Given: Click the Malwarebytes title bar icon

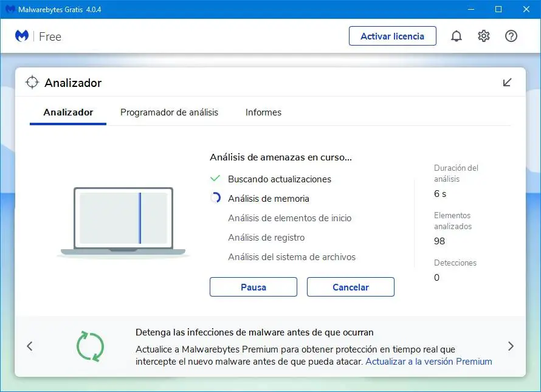Looking at the screenshot, I should tap(10, 9).
